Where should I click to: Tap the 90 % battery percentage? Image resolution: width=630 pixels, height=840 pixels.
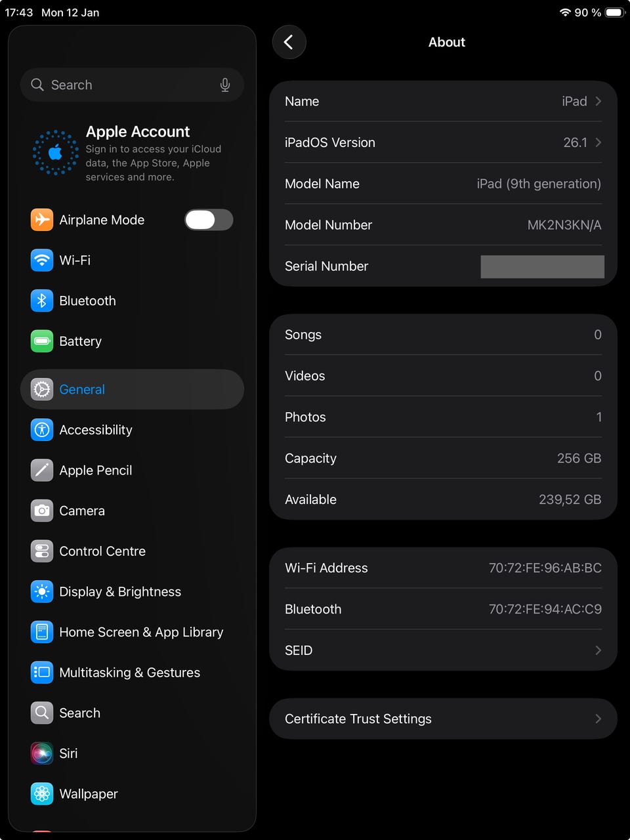(x=588, y=12)
